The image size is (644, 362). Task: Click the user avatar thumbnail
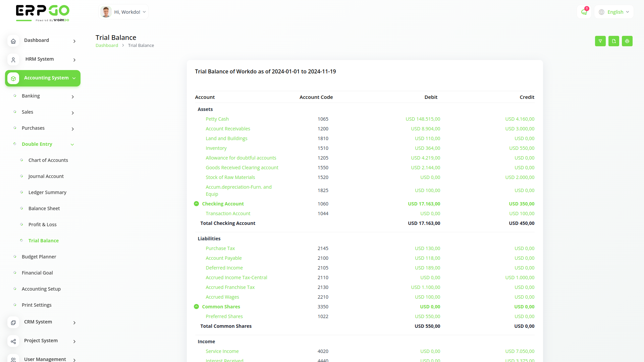(x=106, y=11)
